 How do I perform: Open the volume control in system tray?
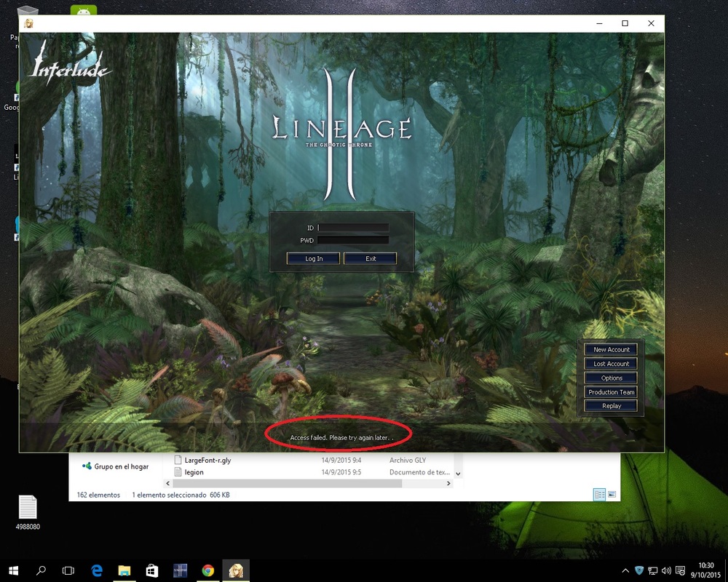point(666,570)
